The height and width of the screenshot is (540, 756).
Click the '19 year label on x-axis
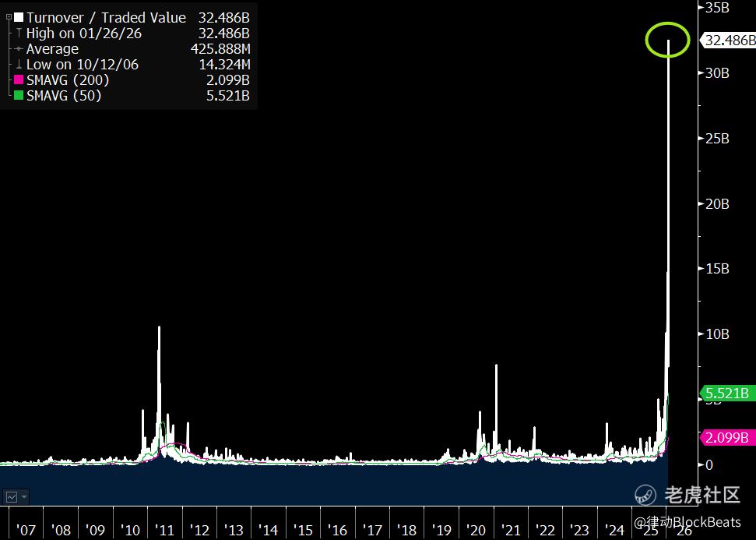pos(441,531)
